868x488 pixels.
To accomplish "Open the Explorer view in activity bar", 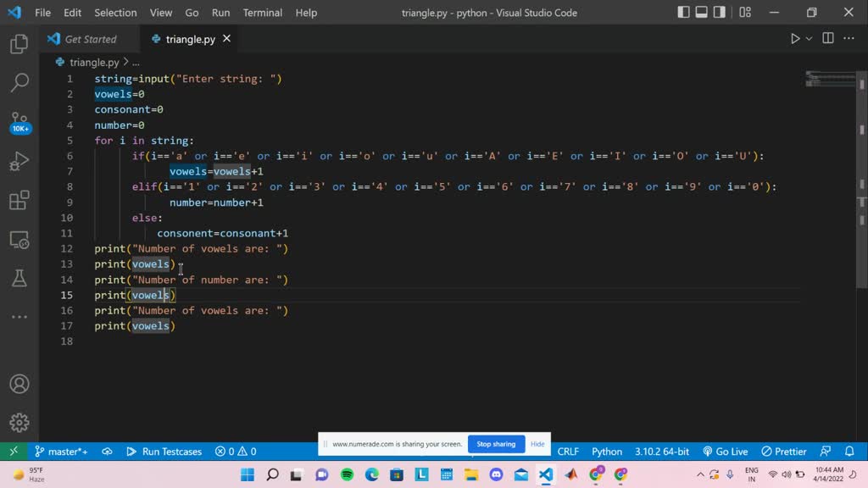I will click(19, 44).
